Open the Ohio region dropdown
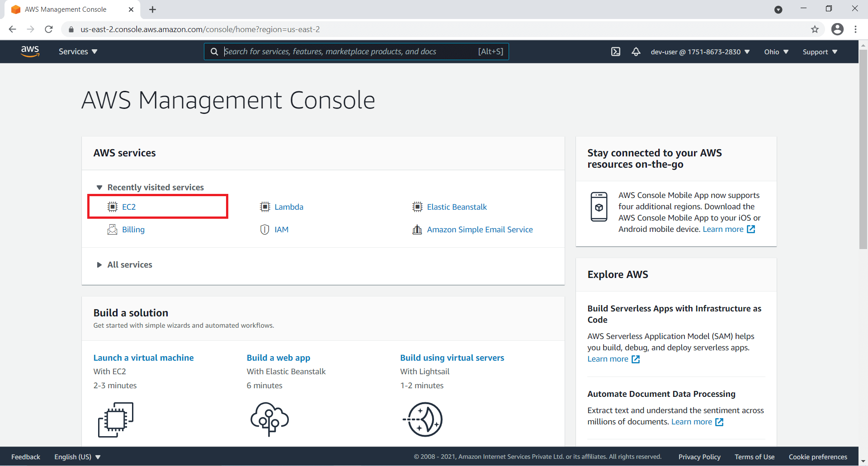The image size is (868, 466). pos(776,52)
